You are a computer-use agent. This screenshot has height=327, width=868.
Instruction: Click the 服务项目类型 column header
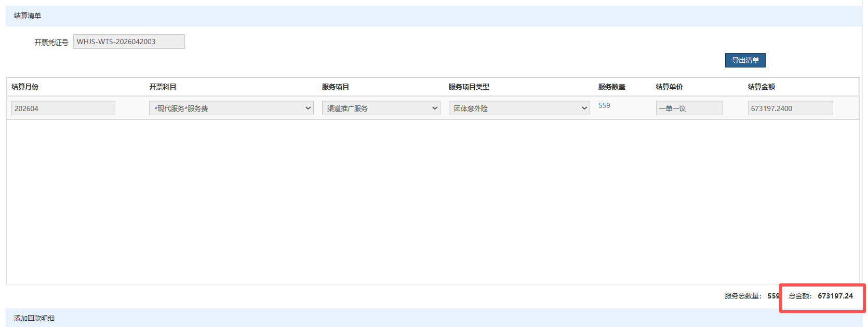[x=469, y=87]
